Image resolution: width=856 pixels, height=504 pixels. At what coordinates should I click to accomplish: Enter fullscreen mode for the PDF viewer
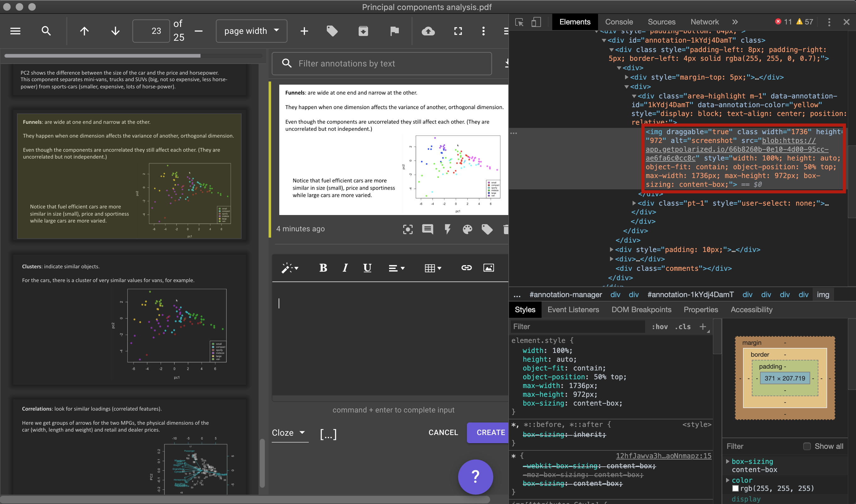(458, 31)
